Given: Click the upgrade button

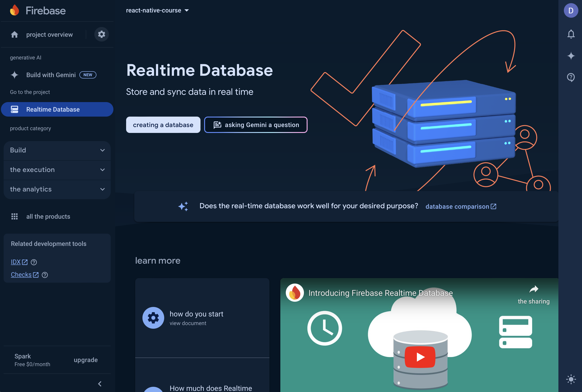Looking at the screenshot, I should [86, 360].
